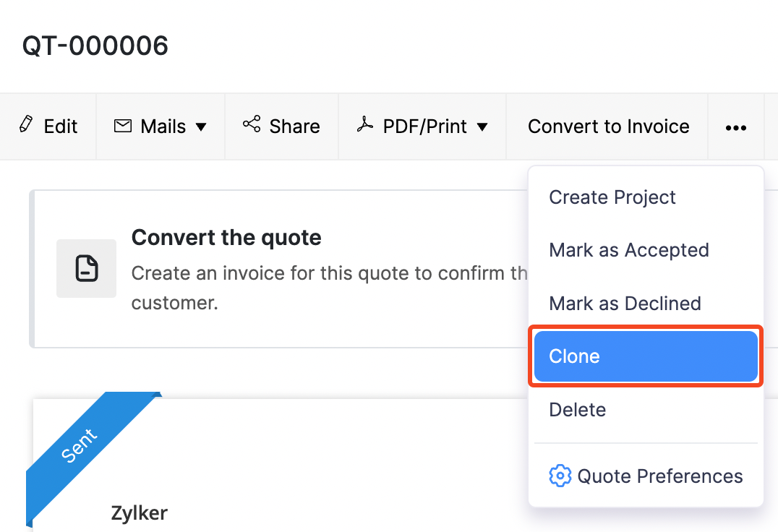The height and width of the screenshot is (532, 778).
Task: Click the Share icon
Action: pyautogui.click(x=251, y=124)
